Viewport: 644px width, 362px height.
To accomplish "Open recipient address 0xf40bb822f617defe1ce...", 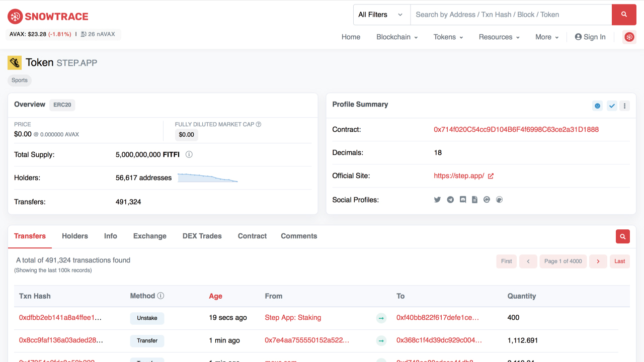I will (x=438, y=317).
